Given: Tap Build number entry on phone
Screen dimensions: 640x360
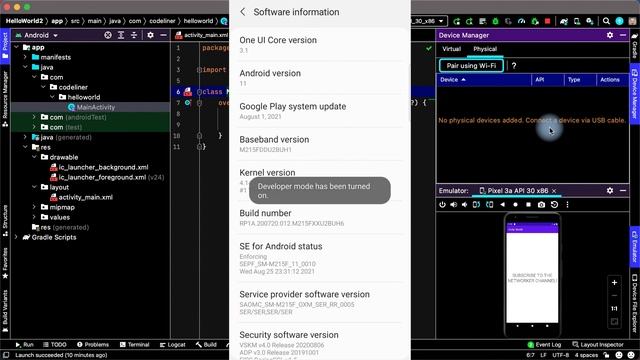Looking at the screenshot, I should click(320, 218).
